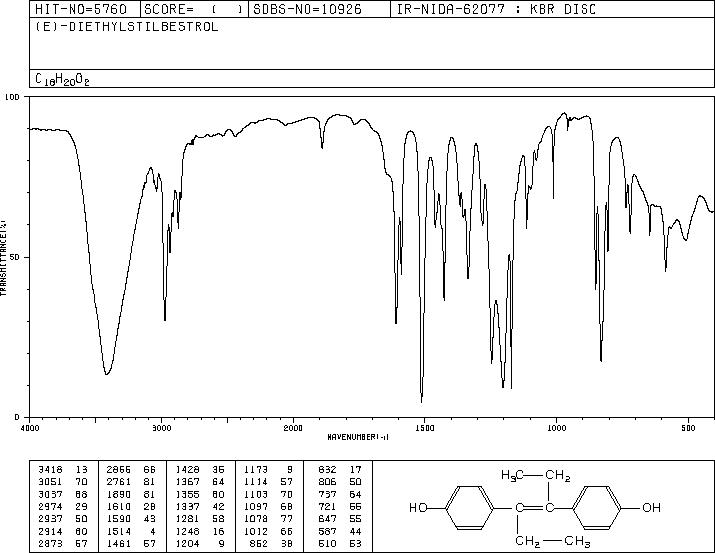Screen dimensions: 715x553
Task: Select peak value 1281 in the table
Action: pyautogui.click(x=187, y=519)
